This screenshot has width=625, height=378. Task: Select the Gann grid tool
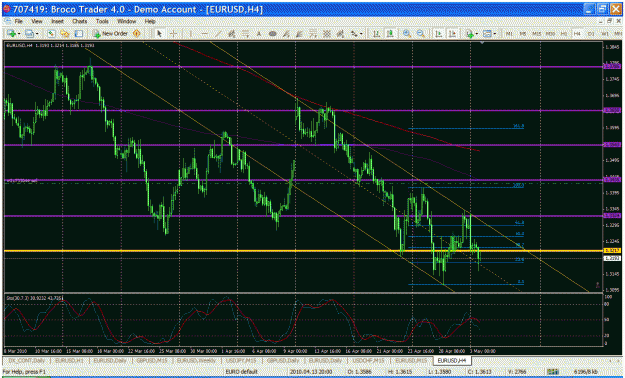click(x=327, y=34)
